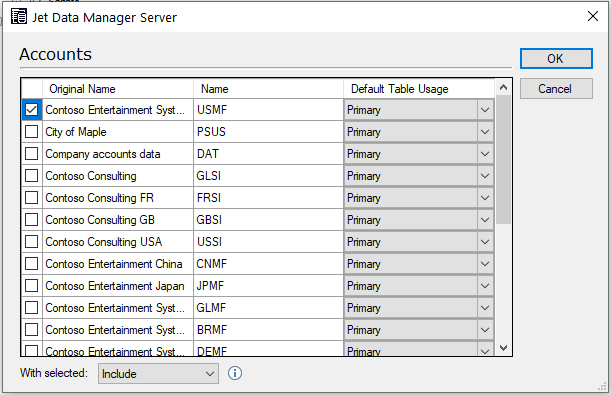
Task: Check the Contoso Consulting USA checkbox
Action: tap(32, 242)
